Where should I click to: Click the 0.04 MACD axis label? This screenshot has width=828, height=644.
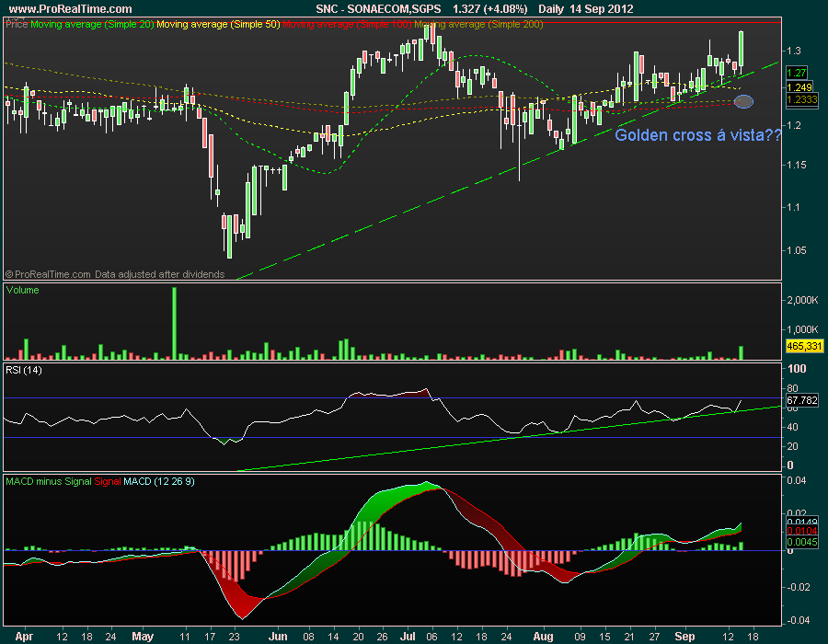797,480
